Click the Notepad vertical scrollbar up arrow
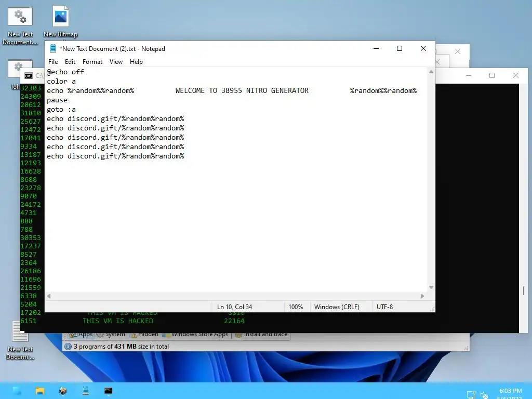 [x=431, y=72]
